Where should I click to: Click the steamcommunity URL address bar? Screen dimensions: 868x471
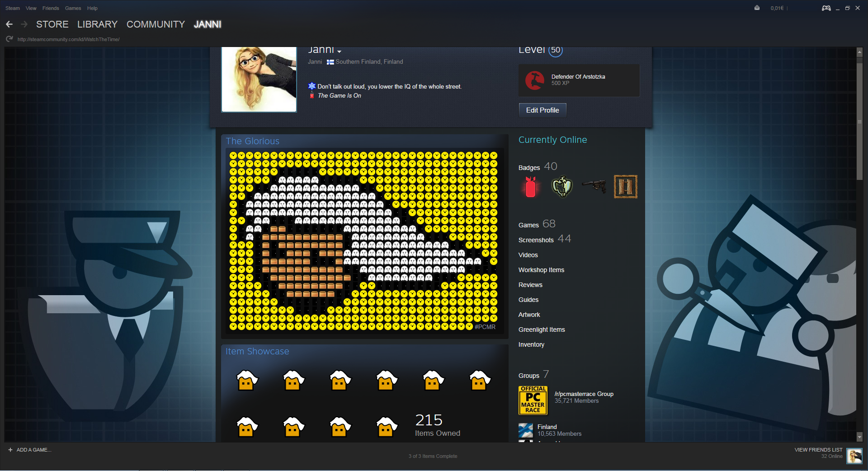(68, 39)
